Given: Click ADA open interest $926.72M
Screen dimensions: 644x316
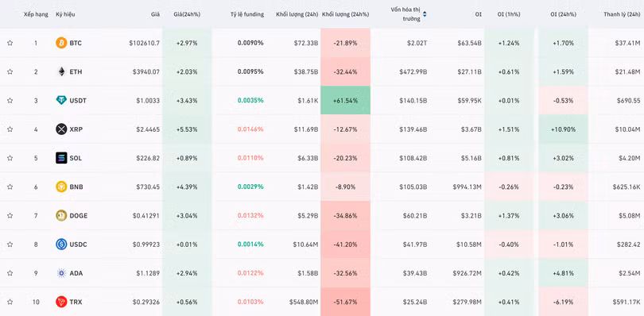Looking at the screenshot, I should tap(467, 273).
